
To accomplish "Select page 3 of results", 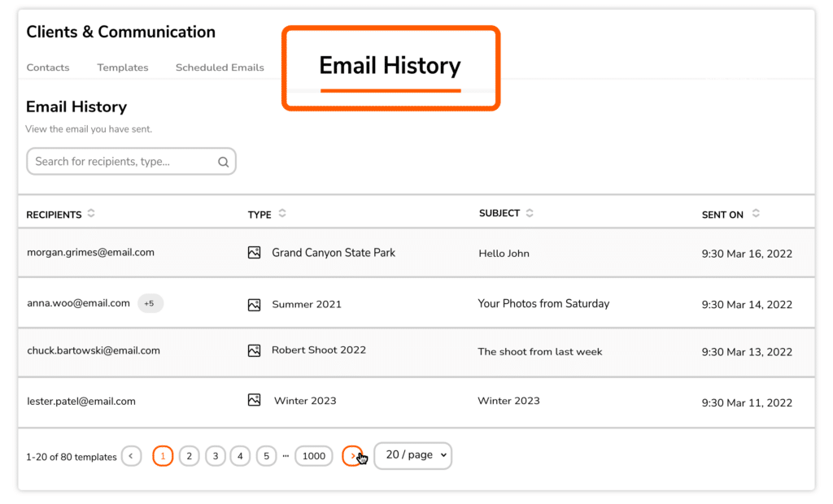I will 215,455.
